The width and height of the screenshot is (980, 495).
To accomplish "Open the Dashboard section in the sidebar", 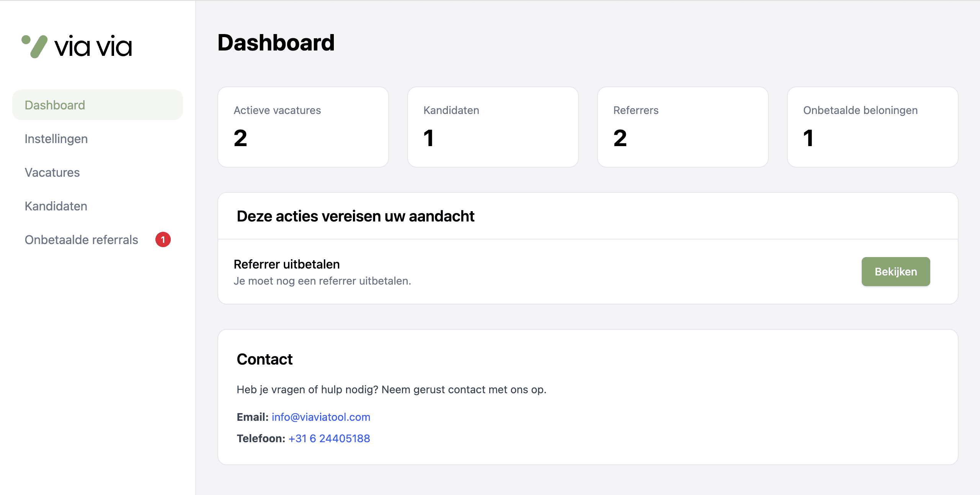I will coord(55,105).
